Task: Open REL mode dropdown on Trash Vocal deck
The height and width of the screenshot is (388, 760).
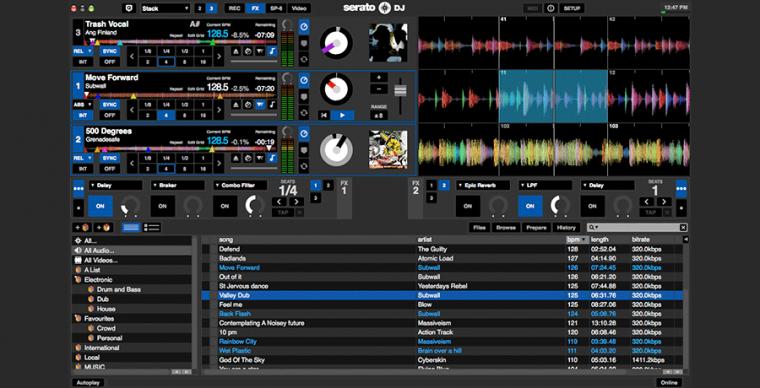Action: coord(83,51)
